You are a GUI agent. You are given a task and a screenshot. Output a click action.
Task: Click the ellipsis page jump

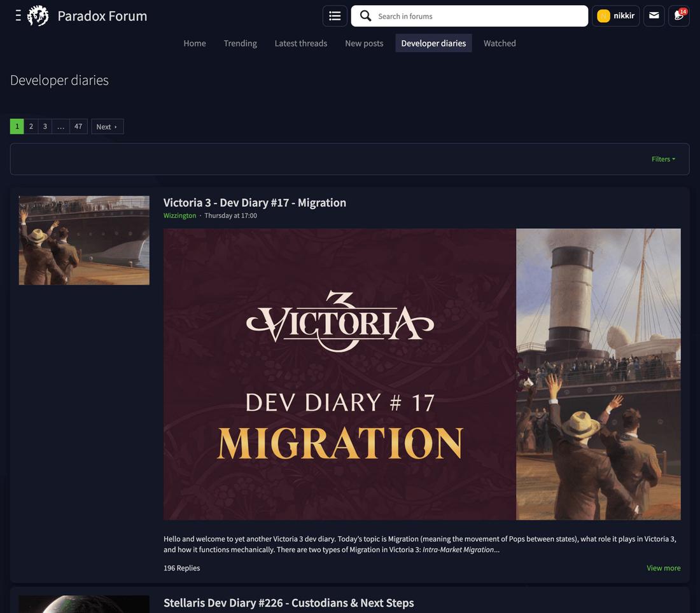click(60, 127)
